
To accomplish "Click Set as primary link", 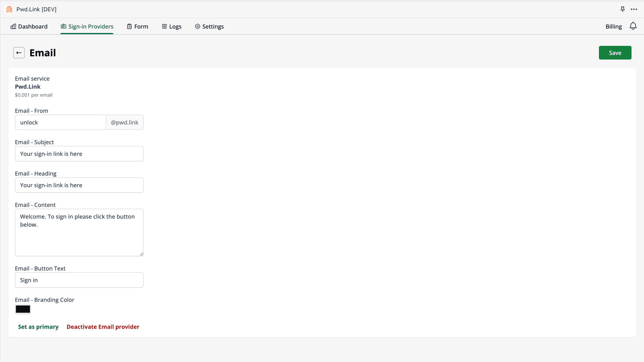I will pyautogui.click(x=38, y=327).
